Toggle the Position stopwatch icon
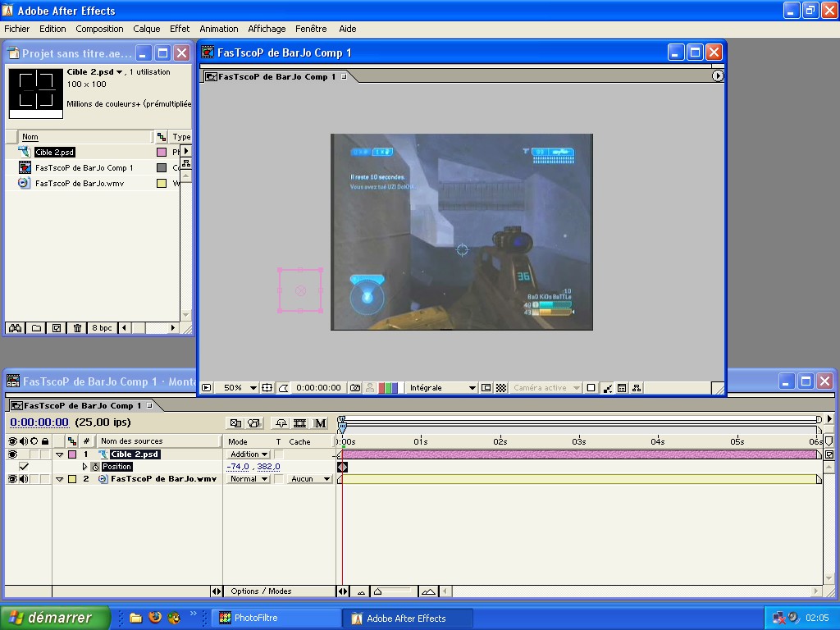Screen dimensions: 840x630 pos(95,467)
